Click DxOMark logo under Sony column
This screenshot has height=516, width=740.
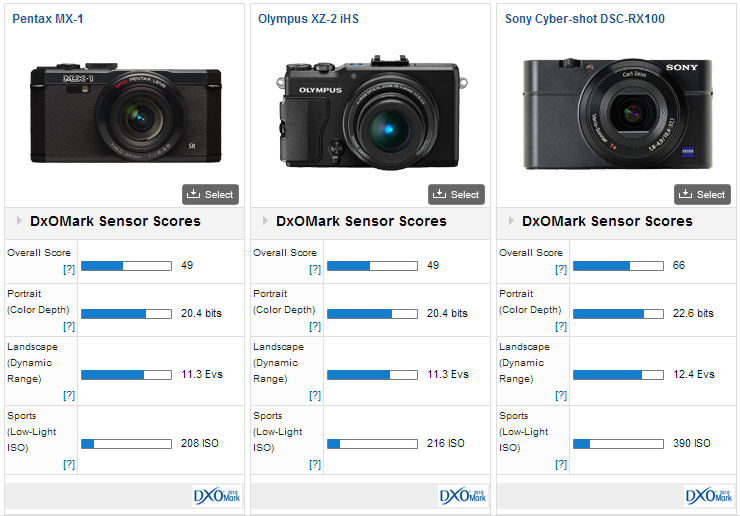(709, 496)
